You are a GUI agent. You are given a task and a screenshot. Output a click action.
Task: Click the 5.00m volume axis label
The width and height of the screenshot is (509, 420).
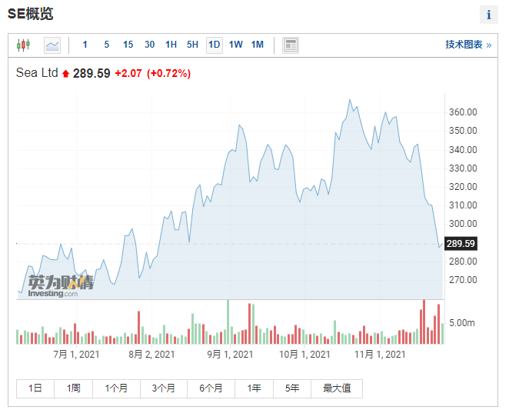[x=462, y=323]
